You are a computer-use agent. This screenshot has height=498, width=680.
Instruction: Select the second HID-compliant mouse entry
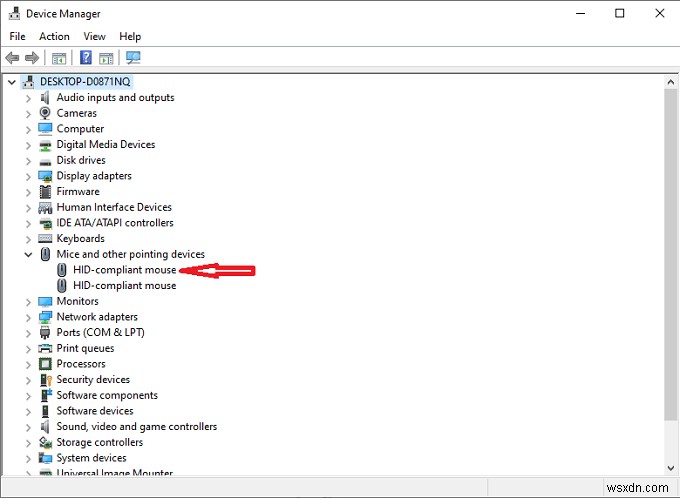pos(124,285)
